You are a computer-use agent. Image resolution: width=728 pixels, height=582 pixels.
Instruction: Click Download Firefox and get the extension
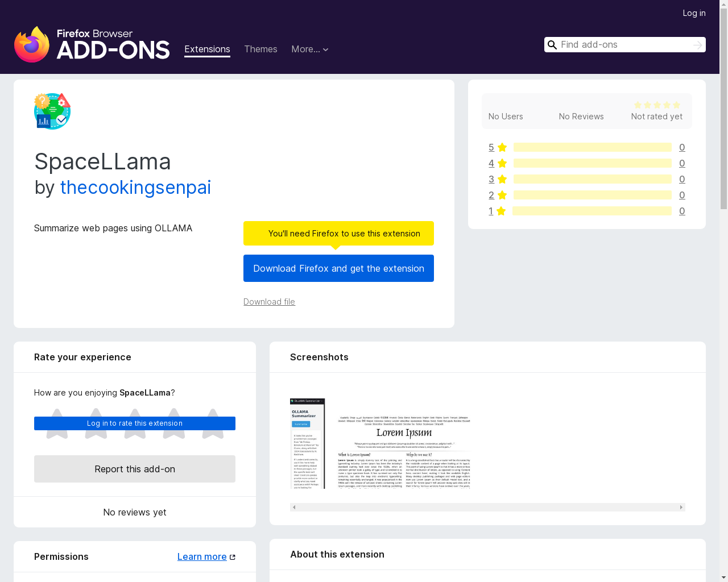click(x=338, y=268)
